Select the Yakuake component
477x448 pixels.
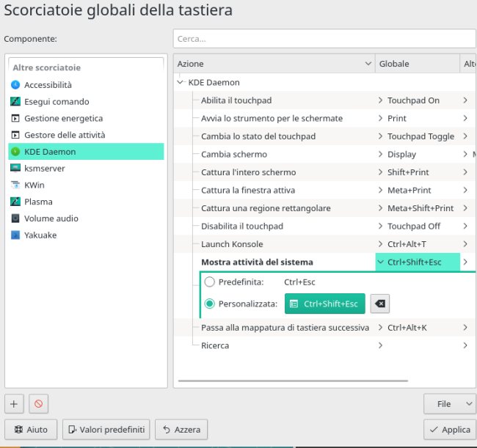(x=86, y=235)
